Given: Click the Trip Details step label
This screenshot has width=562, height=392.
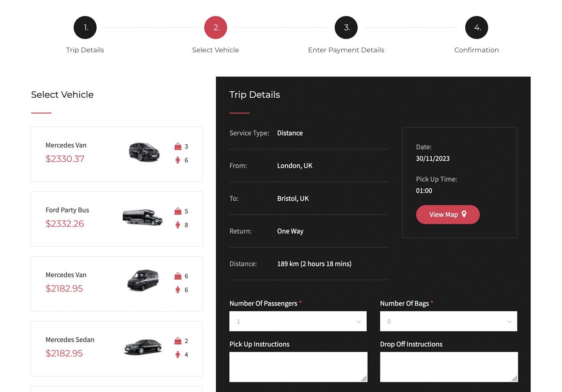Looking at the screenshot, I should click(85, 50).
